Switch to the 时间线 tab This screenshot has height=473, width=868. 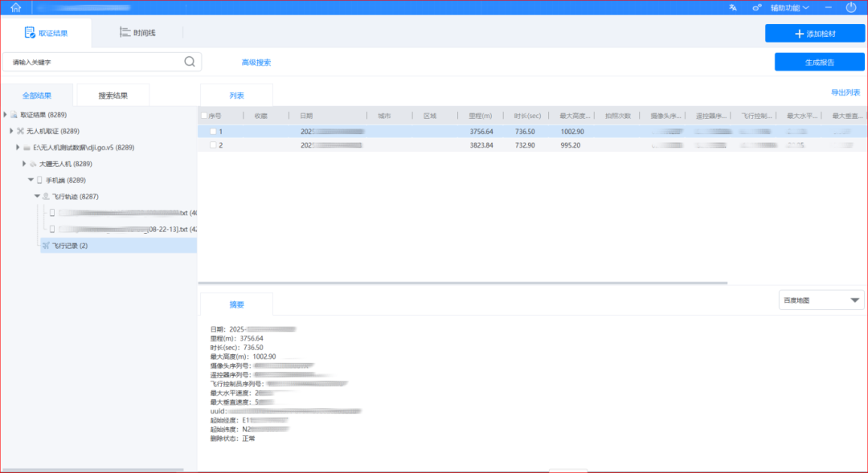(137, 33)
